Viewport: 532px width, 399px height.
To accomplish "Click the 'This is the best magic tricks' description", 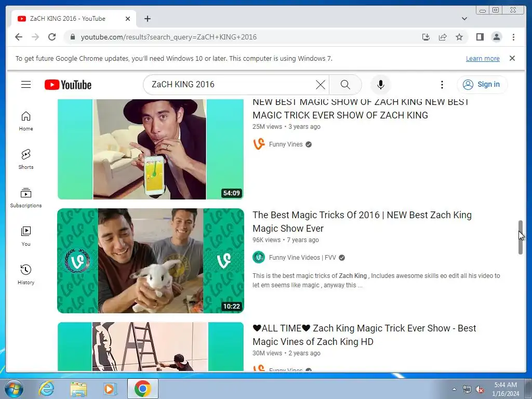I will [x=376, y=280].
